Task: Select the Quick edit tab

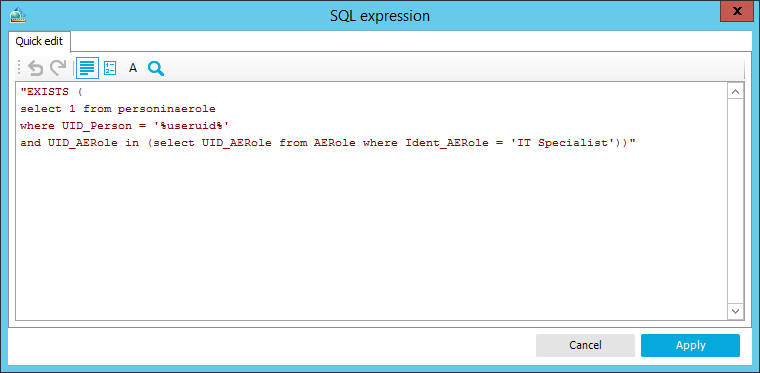Action: pyautogui.click(x=39, y=42)
